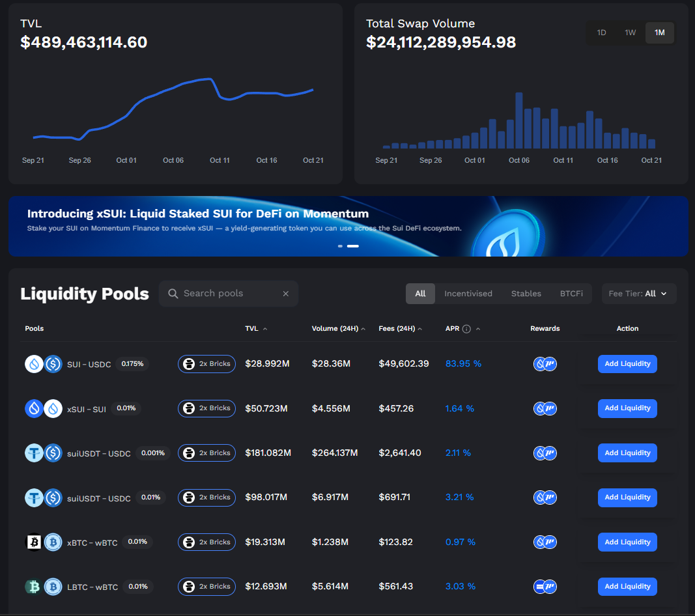Switch to the Incentivised filter tab
Viewport: 695px width, 616px height.
tap(468, 294)
